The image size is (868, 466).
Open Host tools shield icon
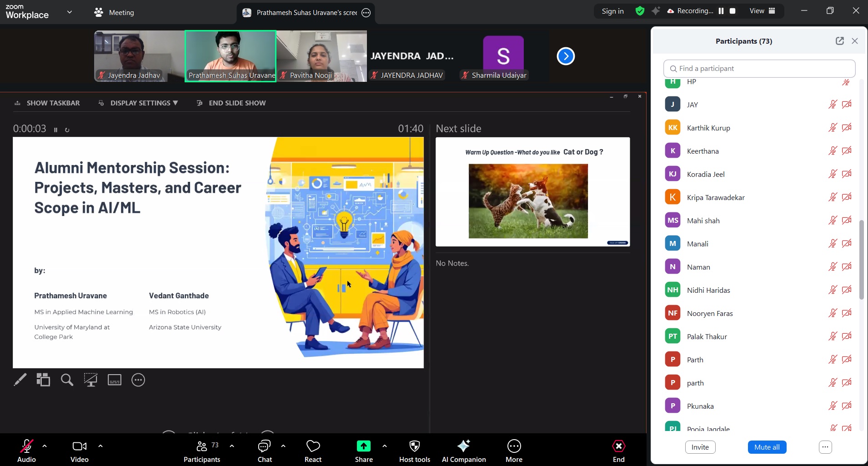pyautogui.click(x=414, y=446)
